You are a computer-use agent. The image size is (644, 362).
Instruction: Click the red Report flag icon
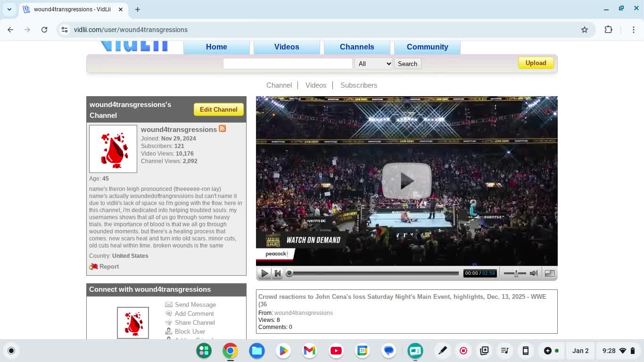click(93, 267)
